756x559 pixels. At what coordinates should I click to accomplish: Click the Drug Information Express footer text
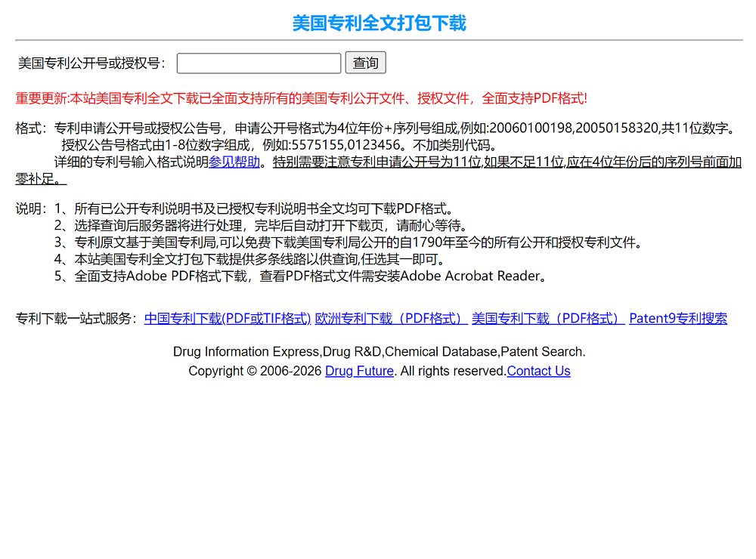pyautogui.click(x=379, y=352)
